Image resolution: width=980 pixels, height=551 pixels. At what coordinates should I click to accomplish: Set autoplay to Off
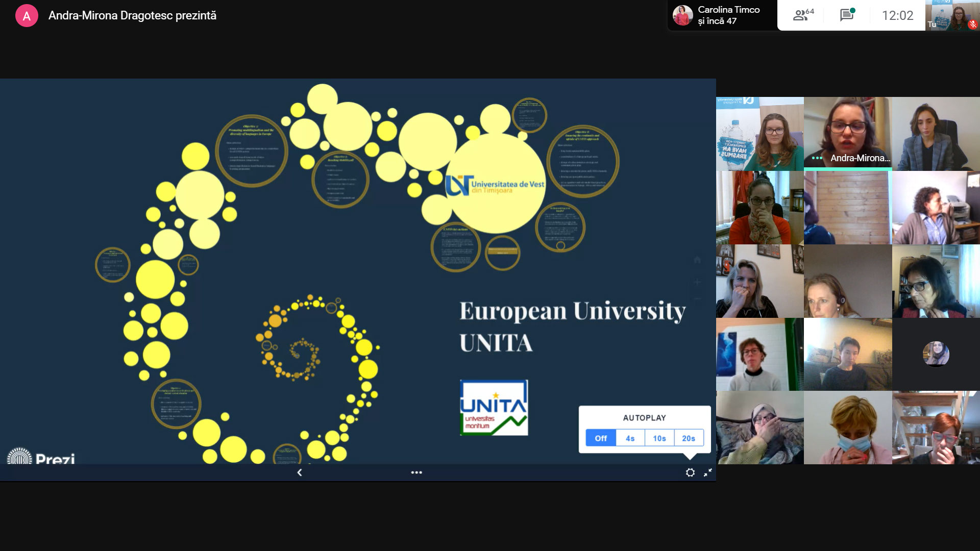point(601,438)
